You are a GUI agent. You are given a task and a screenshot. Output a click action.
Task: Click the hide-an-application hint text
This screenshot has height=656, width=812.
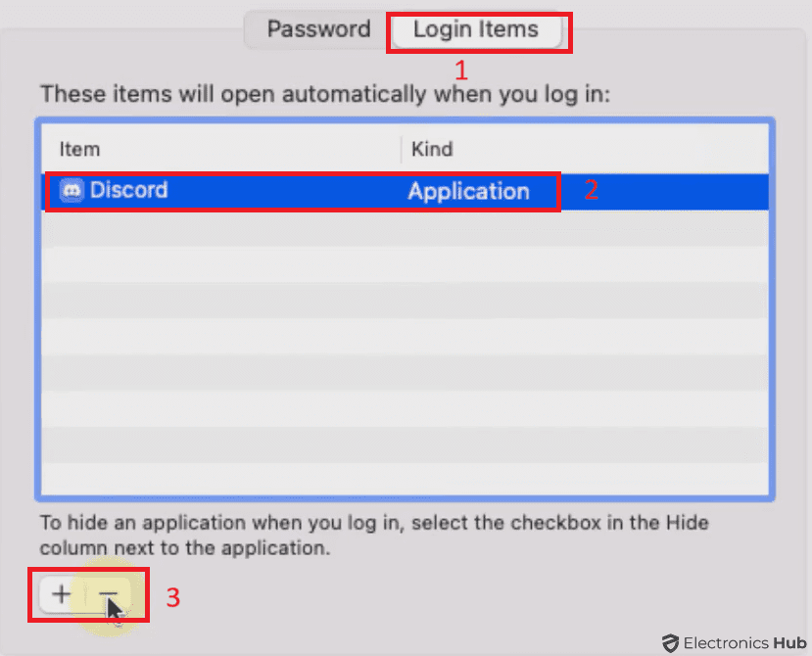pyautogui.click(x=372, y=534)
